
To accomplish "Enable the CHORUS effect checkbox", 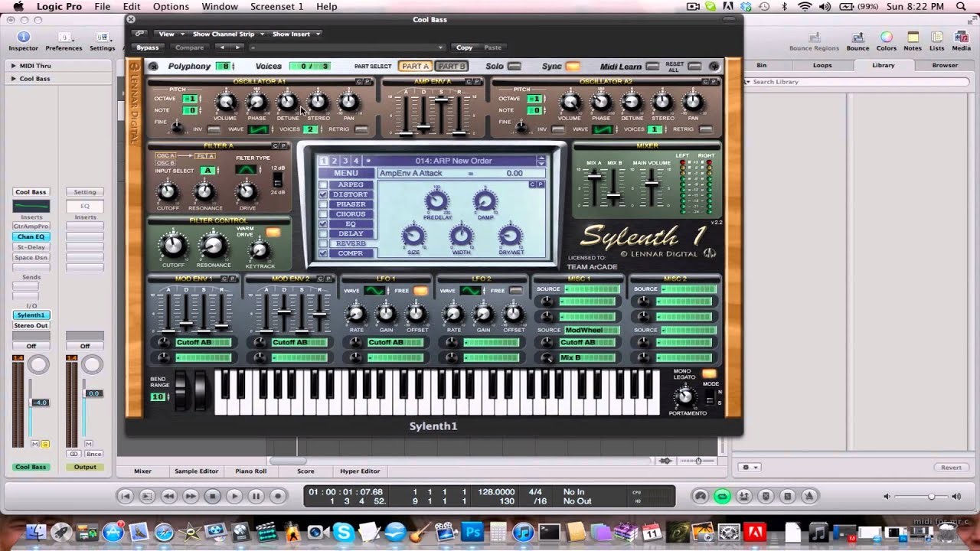I will (323, 214).
